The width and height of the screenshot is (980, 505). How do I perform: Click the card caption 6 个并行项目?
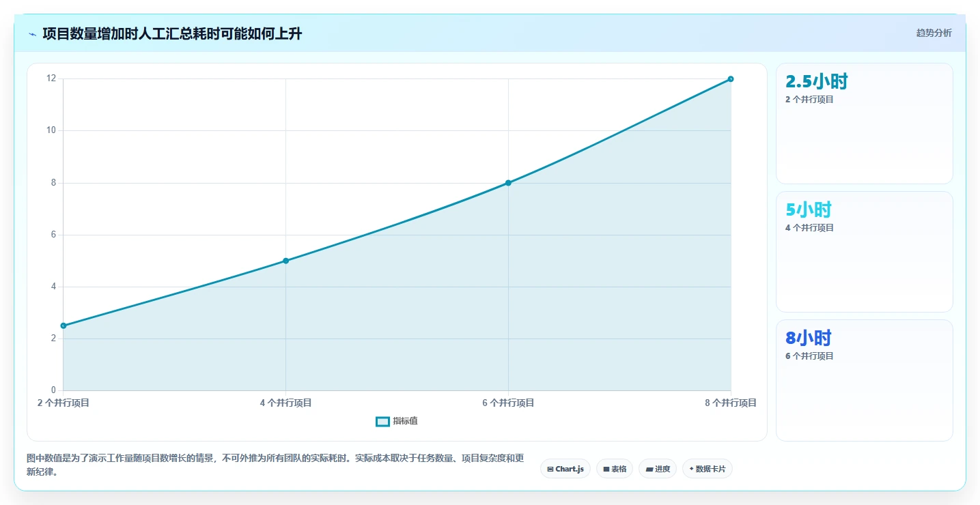tap(809, 356)
